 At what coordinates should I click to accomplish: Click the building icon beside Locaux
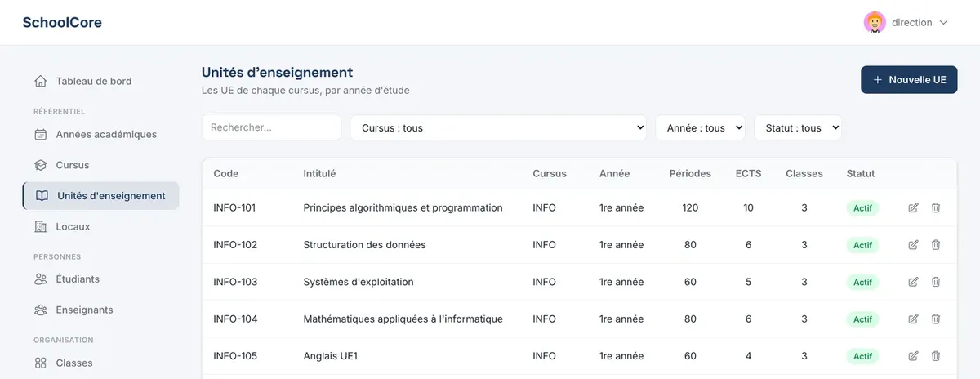point(41,226)
